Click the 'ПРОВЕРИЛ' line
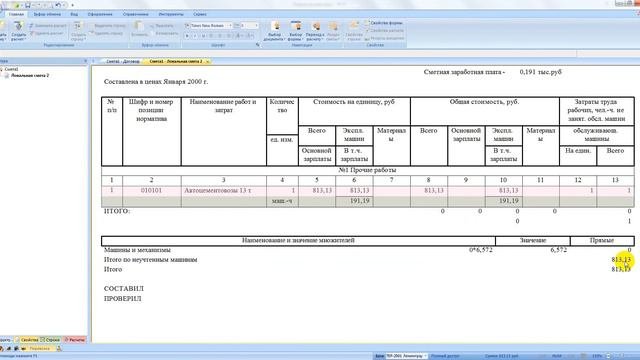The height and width of the screenshot is (360, 640). tap(122, 299)
